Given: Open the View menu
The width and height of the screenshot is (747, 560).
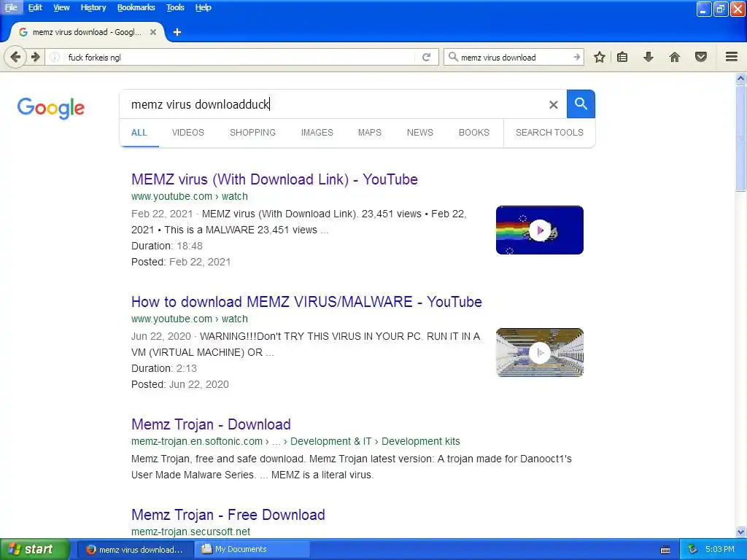Looking at the screenshot, I should [x=61, y=7].
